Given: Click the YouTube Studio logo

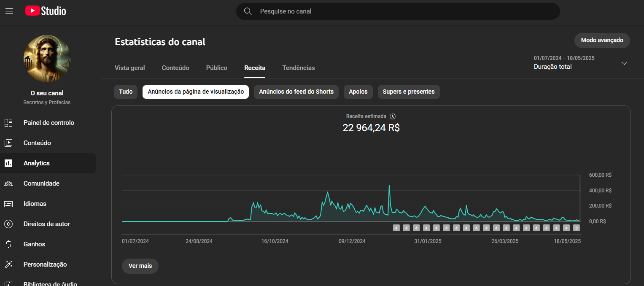Looking at the screenshot, I should point(46,11).
